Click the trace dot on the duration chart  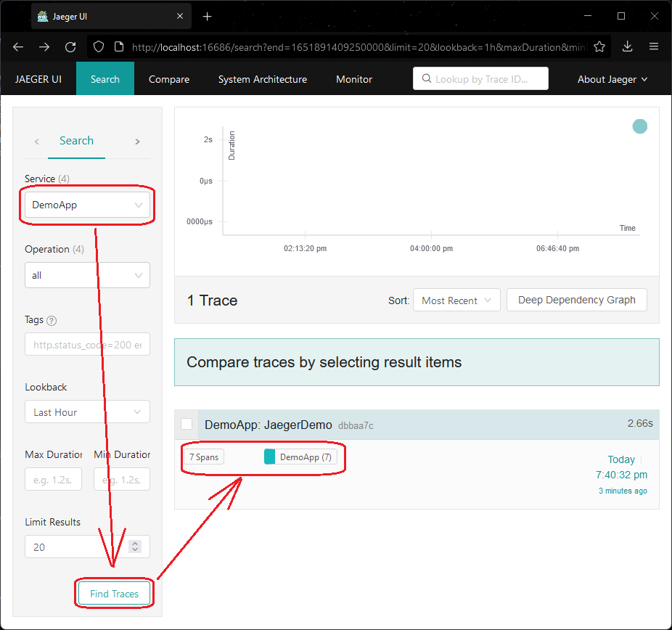click(640, 126)
